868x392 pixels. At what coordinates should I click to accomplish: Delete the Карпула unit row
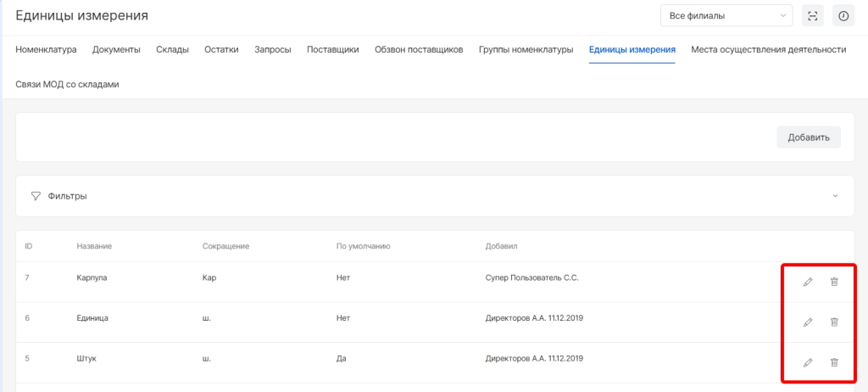(x=834, y=282)
